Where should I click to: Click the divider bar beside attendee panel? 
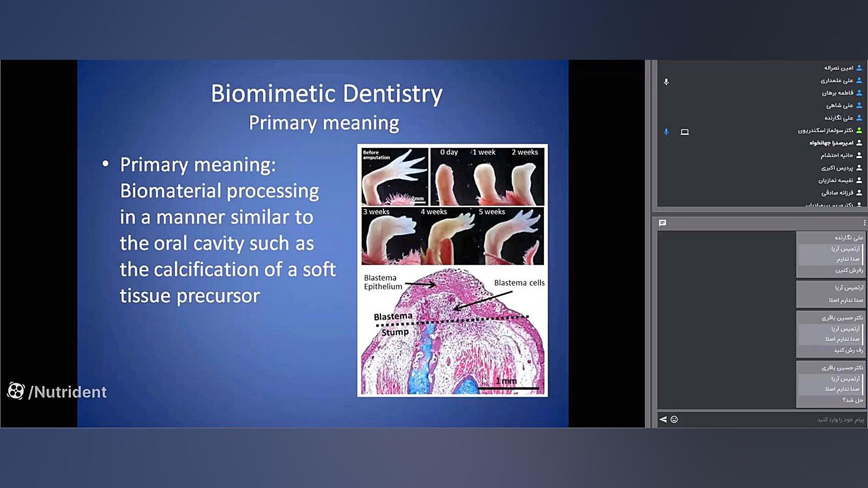click(x=648, y=243)
